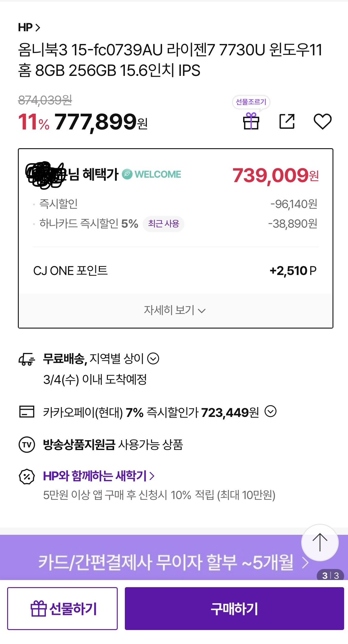Open the HP와 함께하는 새학기 promotion
The width and height of the screenshot is (348, 644).
99,476
